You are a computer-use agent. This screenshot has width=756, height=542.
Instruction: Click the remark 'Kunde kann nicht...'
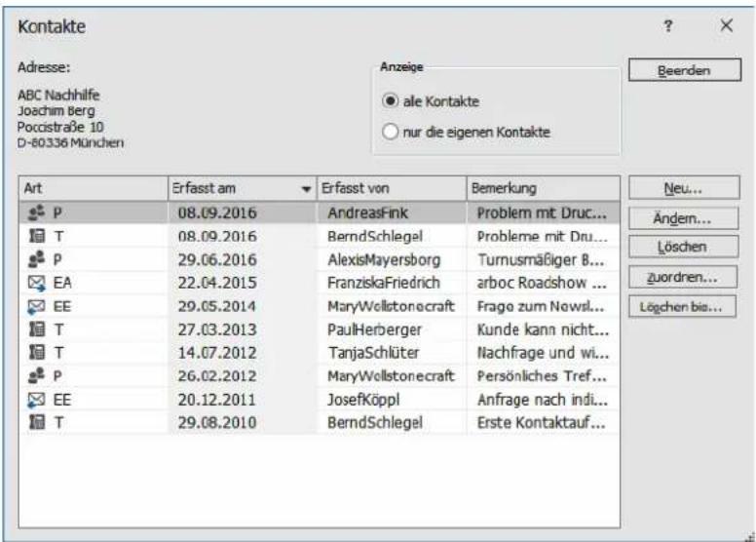[543, 329]
